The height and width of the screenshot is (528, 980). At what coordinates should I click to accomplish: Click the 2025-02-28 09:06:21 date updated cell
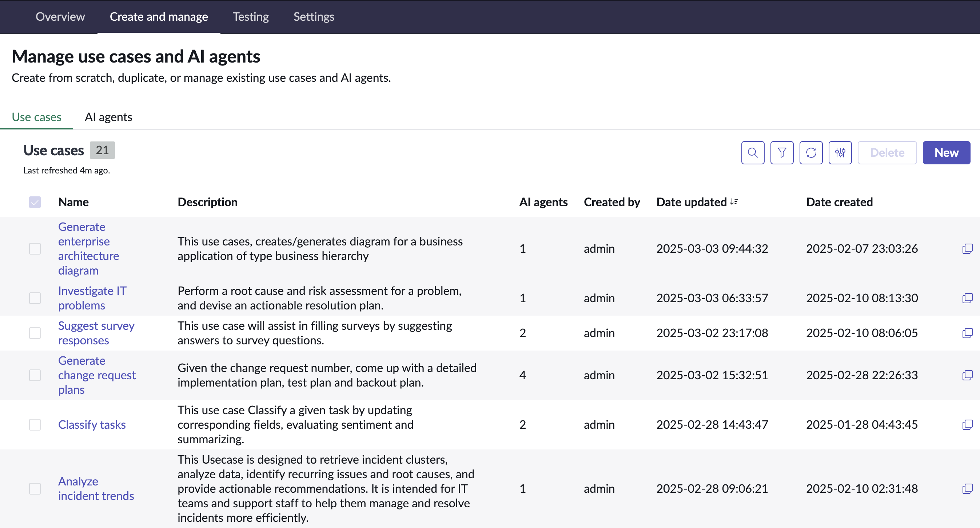click(712, 488)
